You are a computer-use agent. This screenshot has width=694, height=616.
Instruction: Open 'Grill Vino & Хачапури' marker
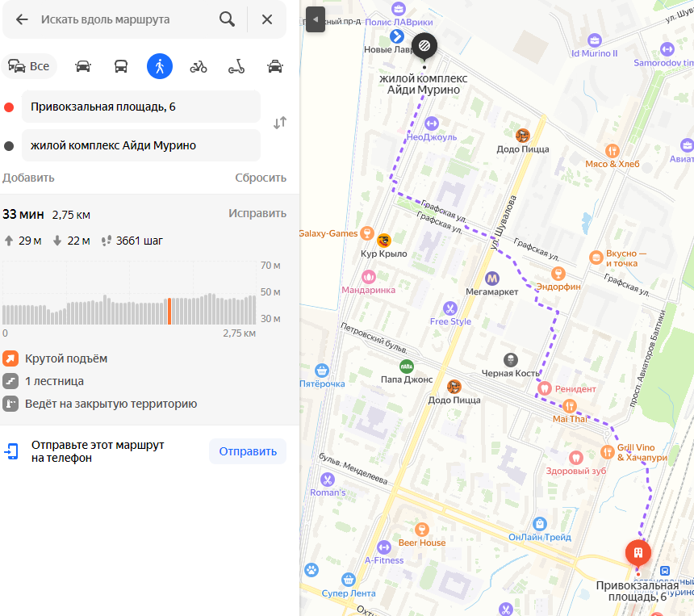607,452
